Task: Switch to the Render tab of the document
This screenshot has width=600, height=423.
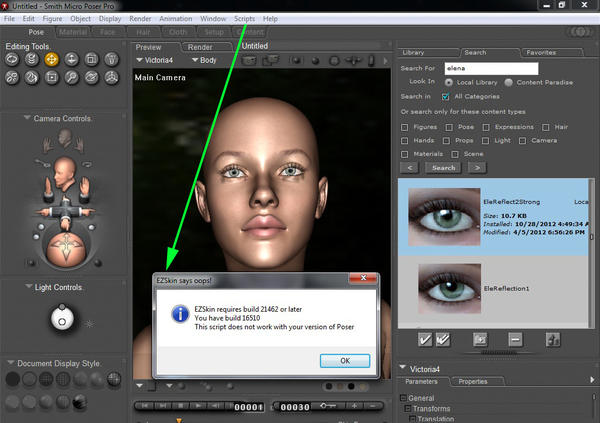Action: [x=200, y=47]
